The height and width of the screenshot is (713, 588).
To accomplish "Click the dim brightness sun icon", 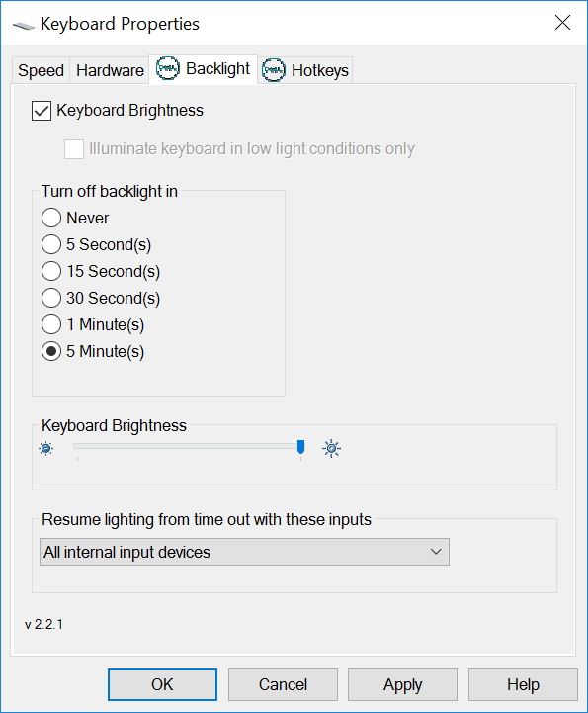I will 45,449.
